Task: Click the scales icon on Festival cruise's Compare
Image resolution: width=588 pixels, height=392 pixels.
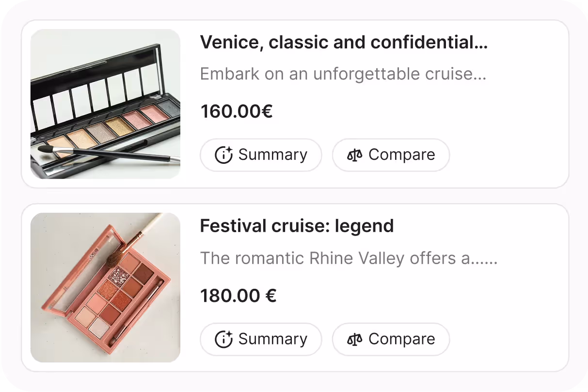Action: 355,339
